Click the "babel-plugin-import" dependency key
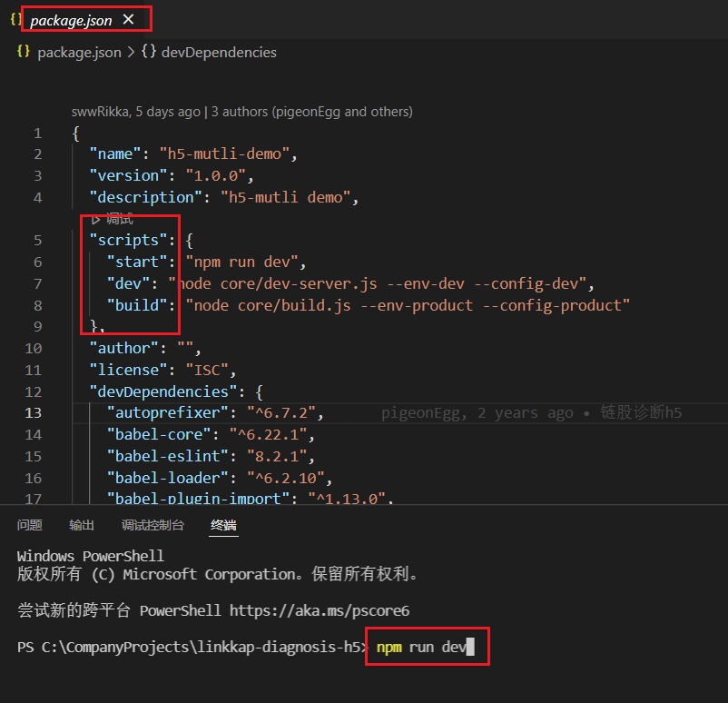Image resolution: width=728 pixels, height=703 pixels. [x=198, y=498]
